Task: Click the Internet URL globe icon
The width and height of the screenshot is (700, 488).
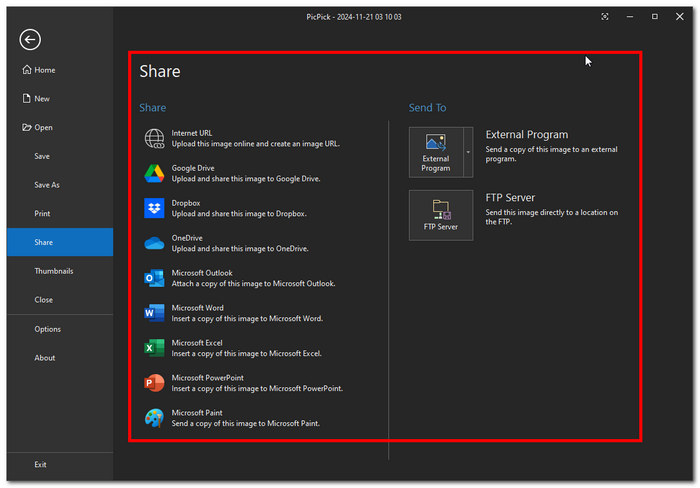Action: (x=154, y=138)
